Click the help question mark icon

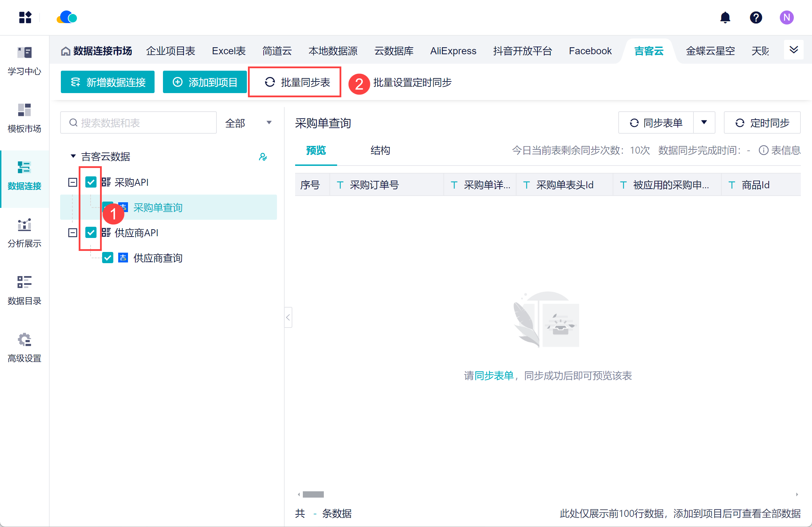coord(756,17)
